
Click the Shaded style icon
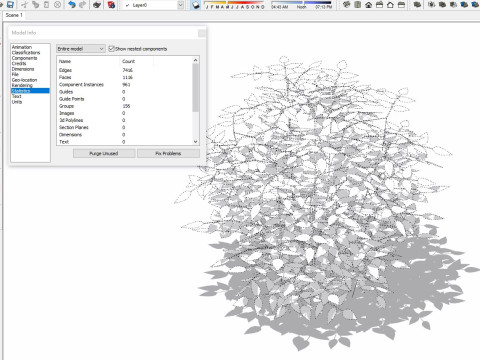coord(453,5)
